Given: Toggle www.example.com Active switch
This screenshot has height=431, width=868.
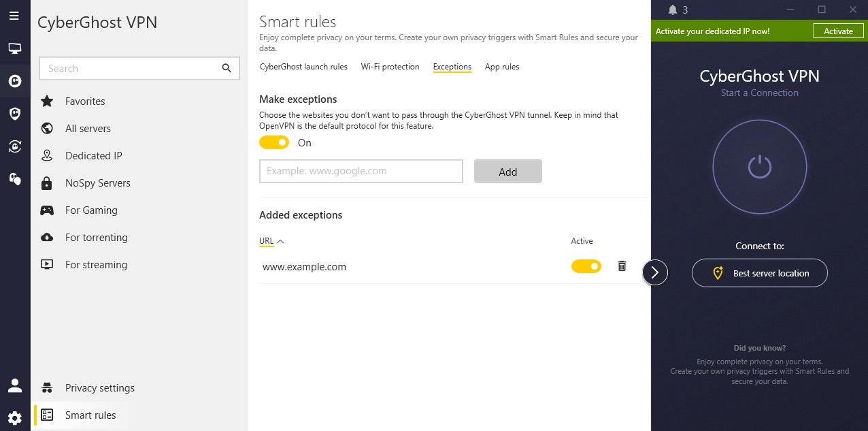Looking at the screenshot, I should [x=586, y=266].
